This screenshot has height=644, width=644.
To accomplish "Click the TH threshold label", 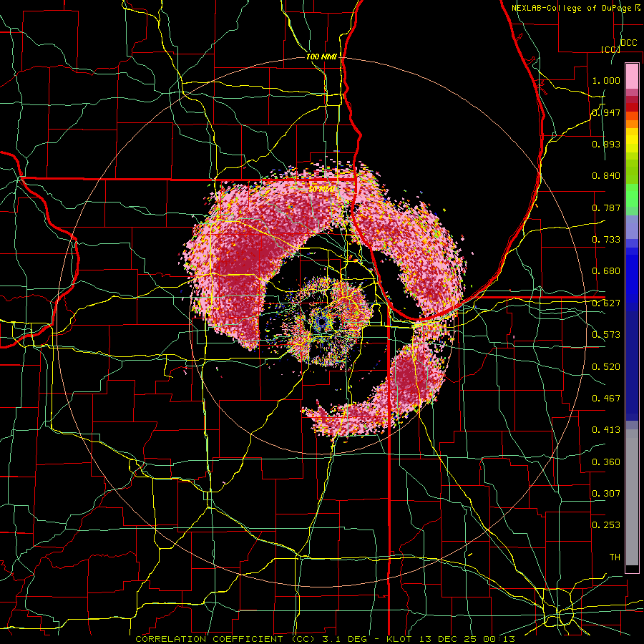I will coord(615,557).
